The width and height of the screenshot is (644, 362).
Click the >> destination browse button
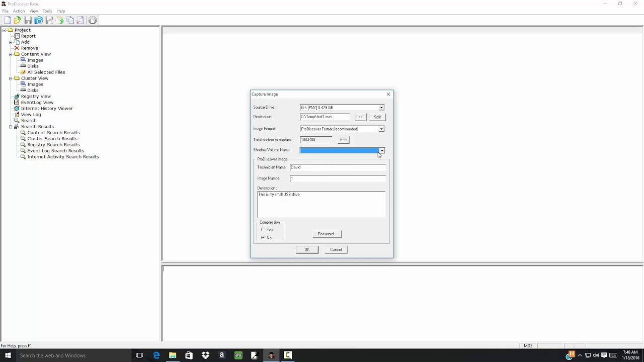point(360,117)
